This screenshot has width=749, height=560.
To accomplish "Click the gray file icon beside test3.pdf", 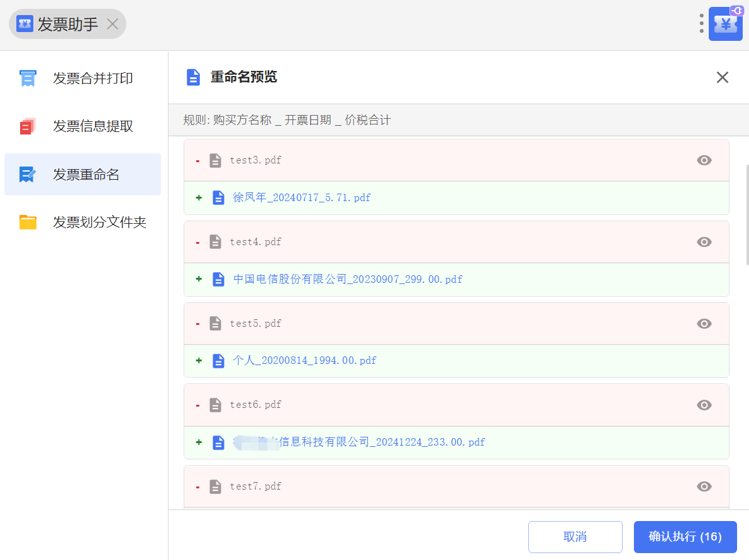I will [215, 160].
